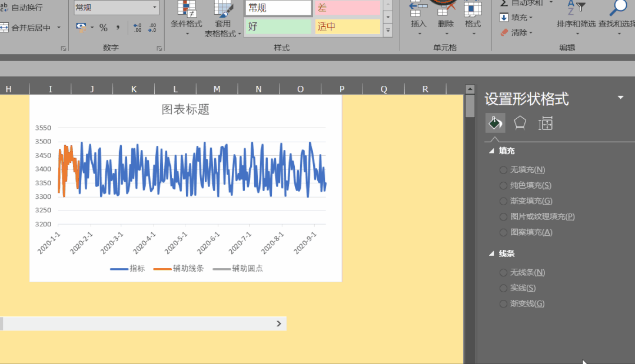
Task: Click axis label 2020-5-1
Action: point(176,243)
